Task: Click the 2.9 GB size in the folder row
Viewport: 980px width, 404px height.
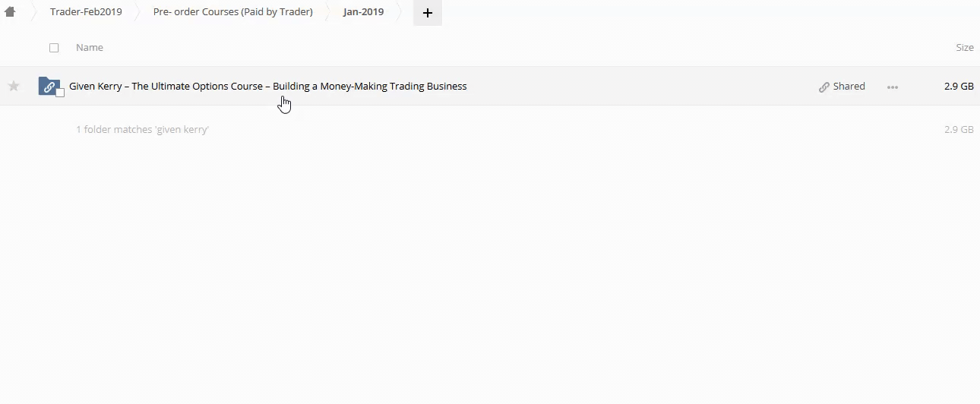Action: [x=958, y=87]
